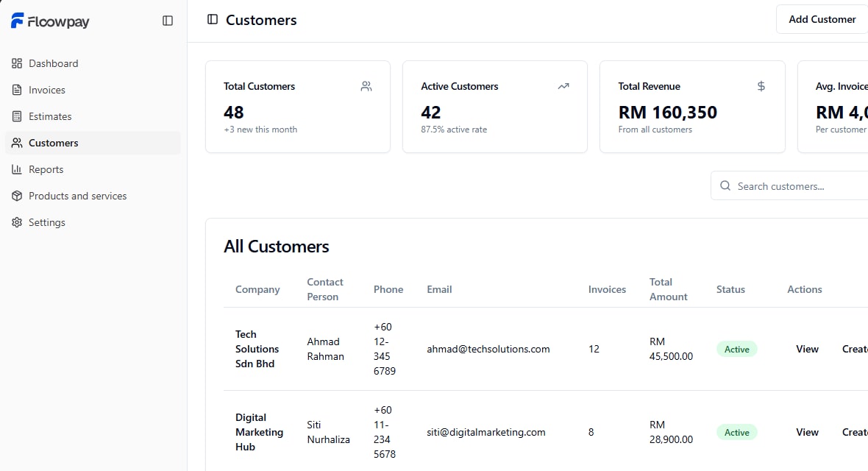Click the Actions column header
Viewport: 868px width, 471px height.
click(x=804, y=289)
